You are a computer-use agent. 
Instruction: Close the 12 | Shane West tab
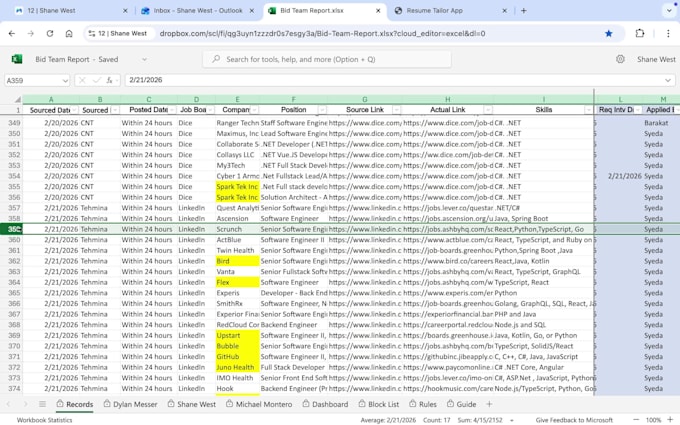125,10
